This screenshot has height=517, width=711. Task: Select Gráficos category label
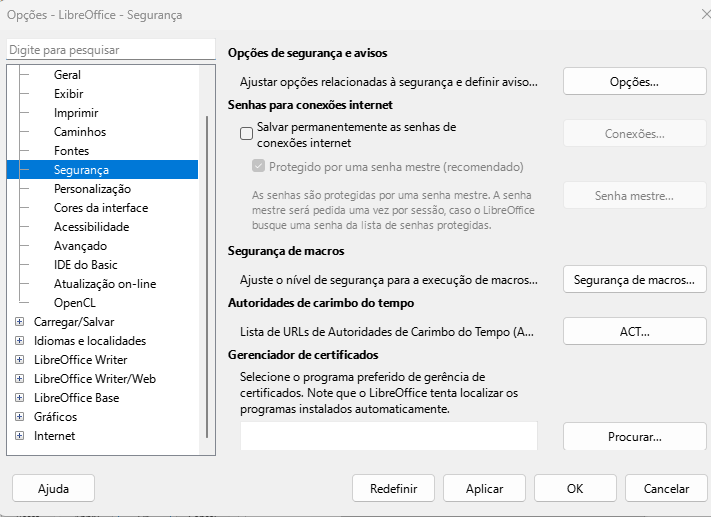(55, 417)
